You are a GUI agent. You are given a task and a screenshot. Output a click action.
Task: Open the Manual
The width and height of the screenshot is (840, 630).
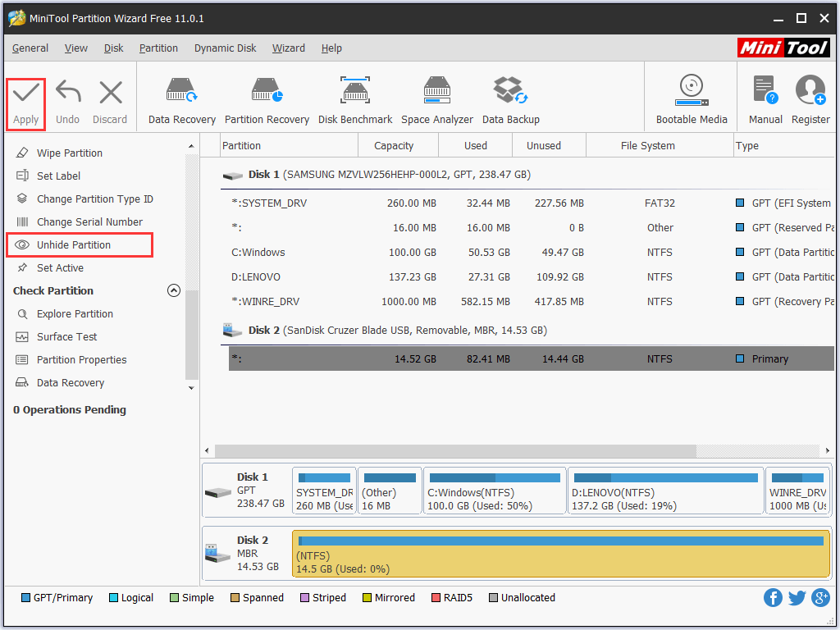[765, 100]
